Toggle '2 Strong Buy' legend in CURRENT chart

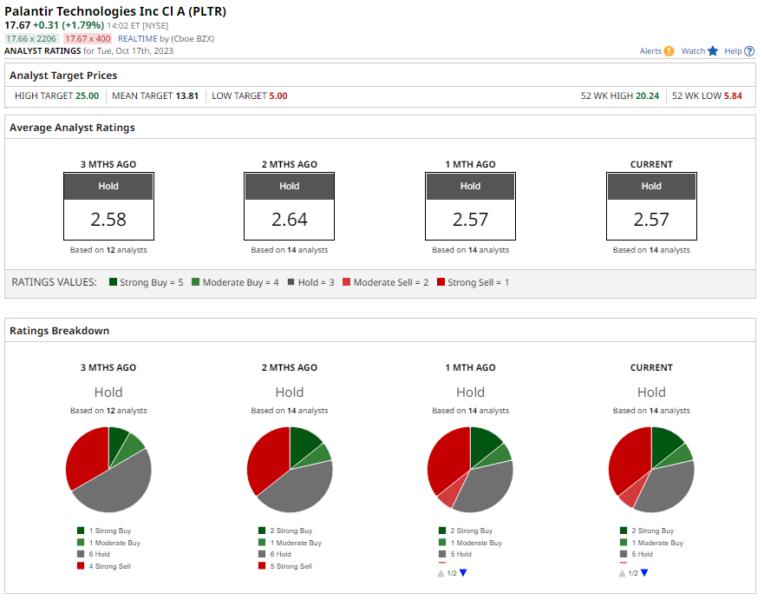[x=647, y=530]
